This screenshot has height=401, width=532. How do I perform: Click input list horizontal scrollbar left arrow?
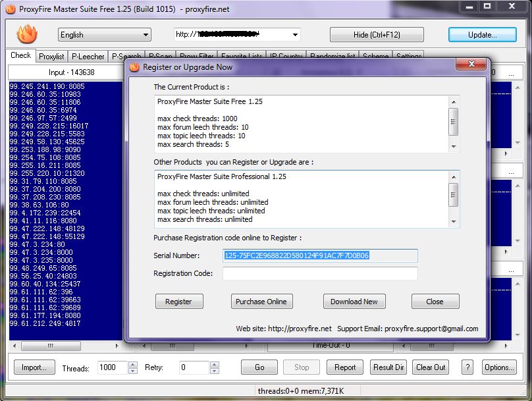coord(14,346)
